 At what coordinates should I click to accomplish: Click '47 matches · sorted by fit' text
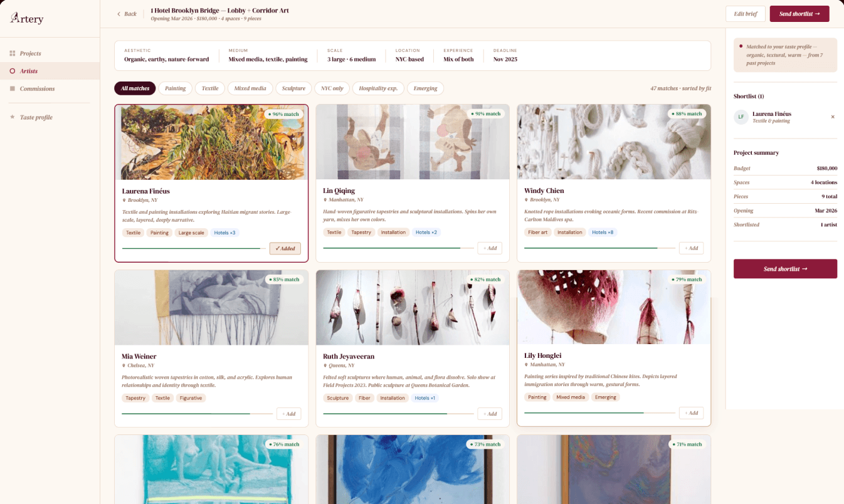tap(680, 88)
